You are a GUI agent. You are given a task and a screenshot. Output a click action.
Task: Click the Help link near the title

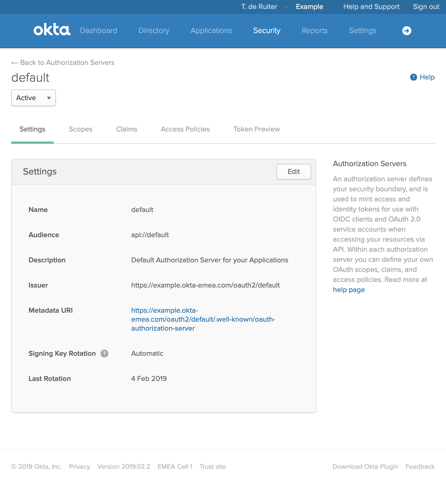[x=427, y=77]
